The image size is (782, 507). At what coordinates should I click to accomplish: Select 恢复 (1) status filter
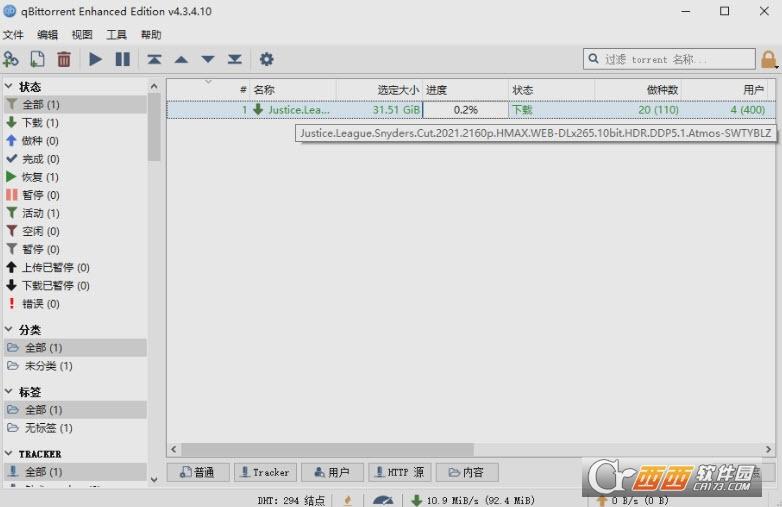[75, 177]
